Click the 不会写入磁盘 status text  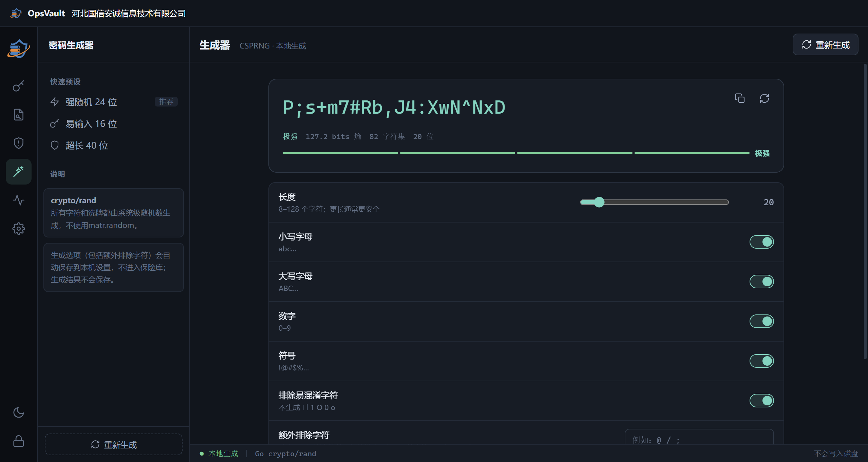(x=836, y=454)
